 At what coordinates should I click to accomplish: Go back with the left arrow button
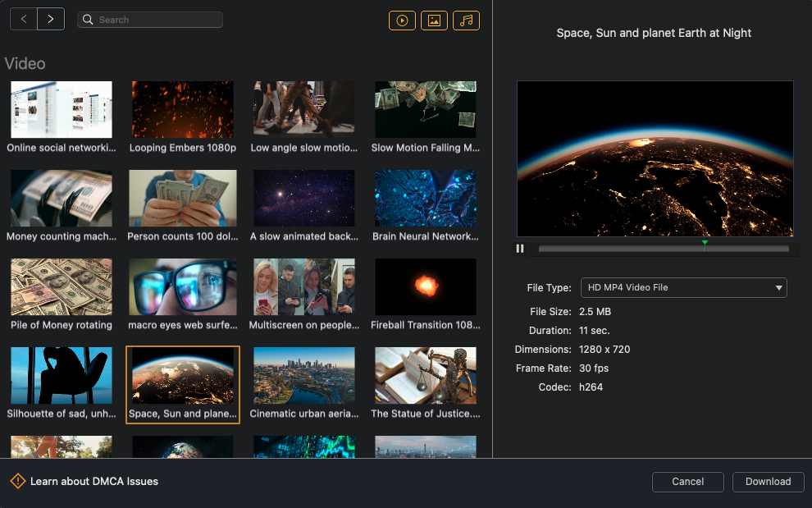24,19
